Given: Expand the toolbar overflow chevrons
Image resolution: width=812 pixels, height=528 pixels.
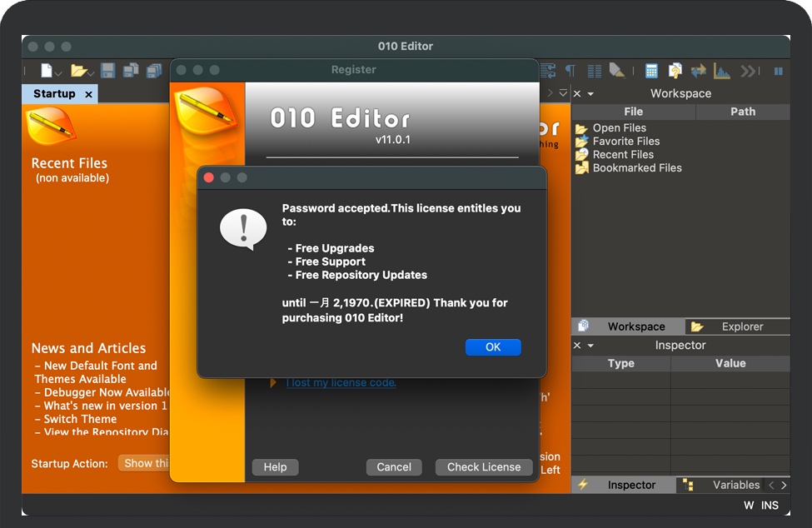Looking at the screenshot, I should (x=748, y=71).
